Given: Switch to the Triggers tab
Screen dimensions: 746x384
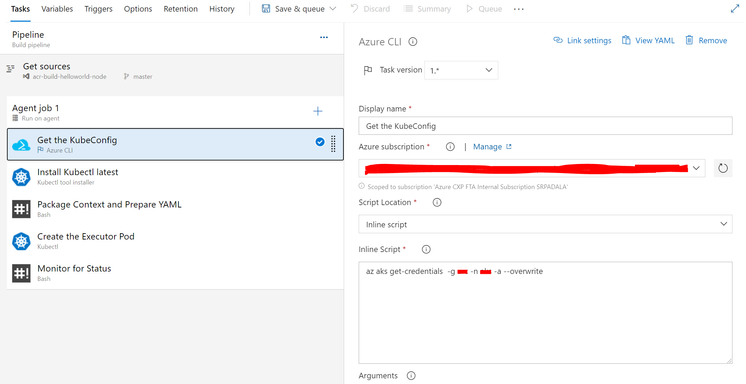Looking at the screenshot, I should coord(98,9).
